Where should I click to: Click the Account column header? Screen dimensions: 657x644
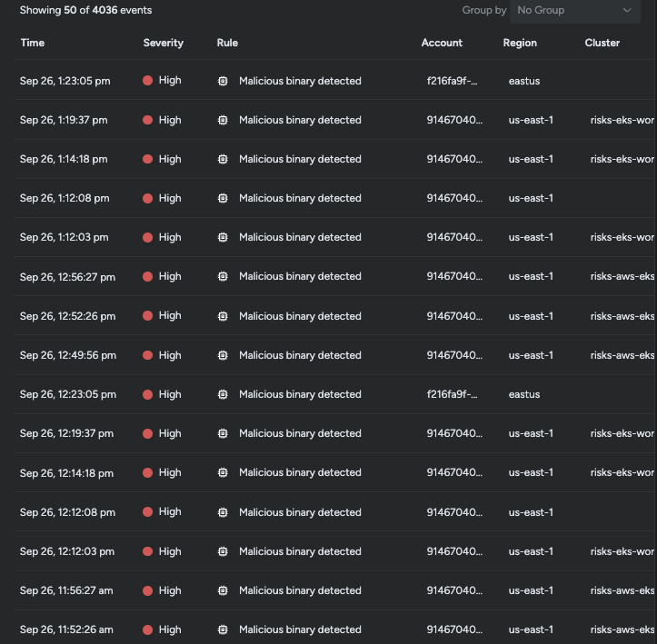point(442,43)
